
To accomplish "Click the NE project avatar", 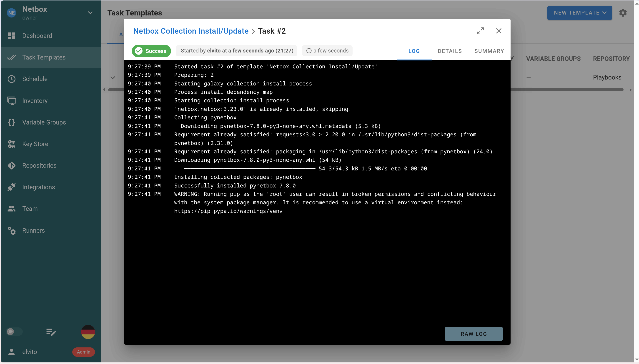I will pos(12,13).
